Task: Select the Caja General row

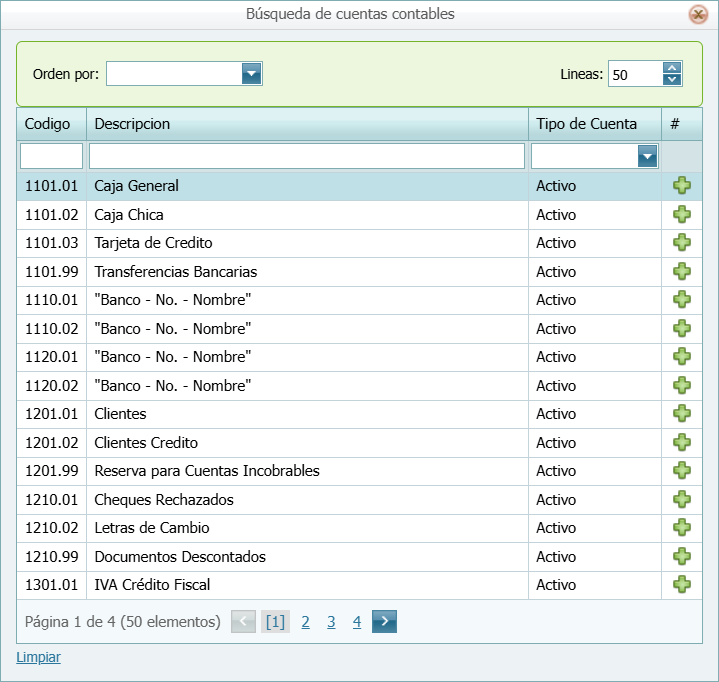Action: click(x=360, y=186)
